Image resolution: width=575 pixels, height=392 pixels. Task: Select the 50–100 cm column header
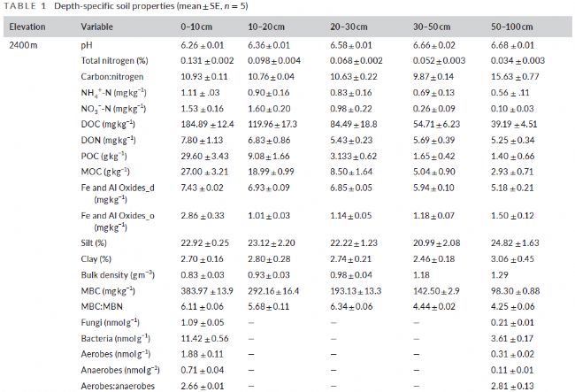(515, 26)
